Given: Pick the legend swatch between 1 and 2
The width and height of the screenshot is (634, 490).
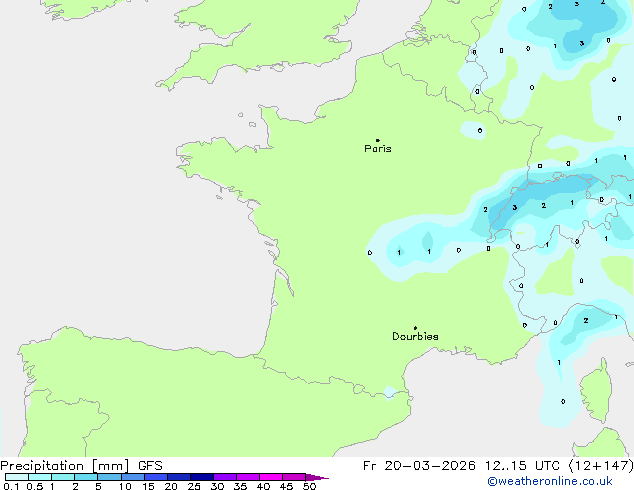Looking at the screenshot, I should click(63, 477).
